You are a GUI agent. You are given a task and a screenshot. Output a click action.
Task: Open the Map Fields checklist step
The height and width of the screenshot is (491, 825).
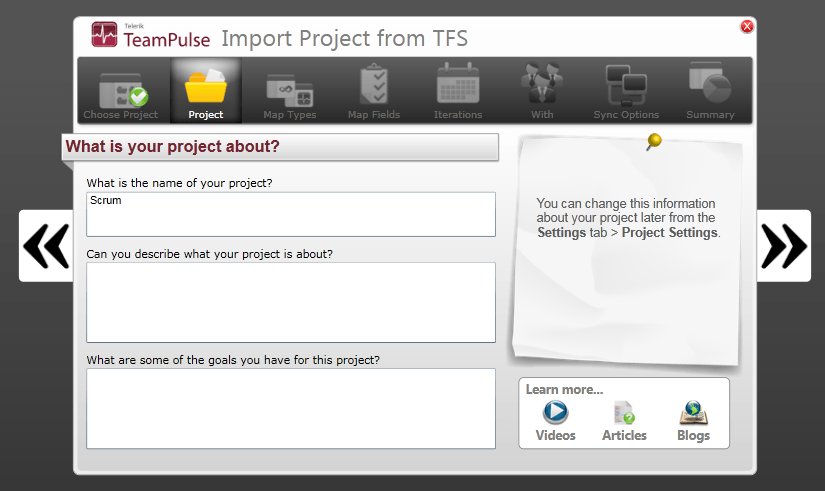[374, 91]
